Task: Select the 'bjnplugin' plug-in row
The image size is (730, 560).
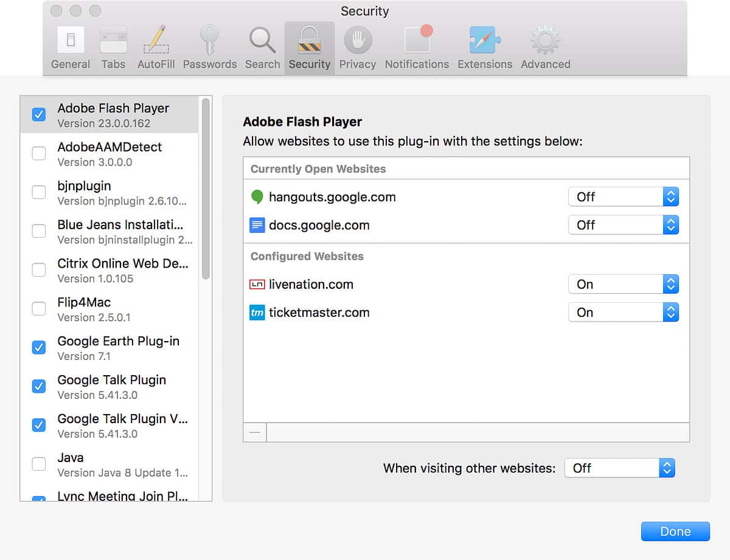Action: (x=109, y=193)
